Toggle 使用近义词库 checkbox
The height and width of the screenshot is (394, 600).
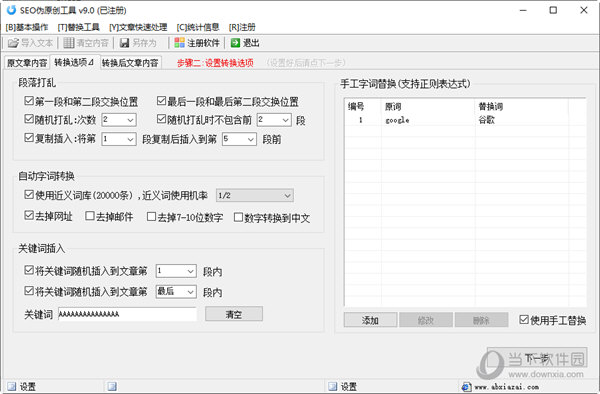point(29,194)
